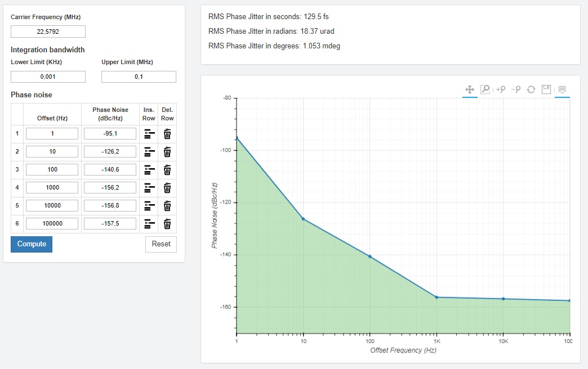Screen dimensions: 588x369
Task: Edit the phase noise field showing -156,2
Action: pyautogui.click(x=110, y=188)
